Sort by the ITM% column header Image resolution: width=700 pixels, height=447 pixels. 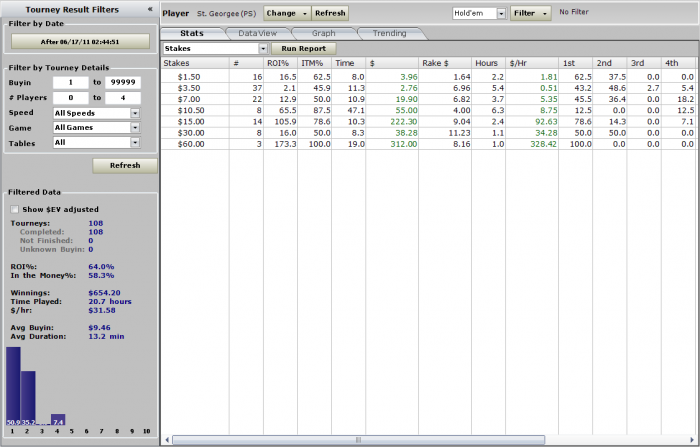click(x=314, y=63)
